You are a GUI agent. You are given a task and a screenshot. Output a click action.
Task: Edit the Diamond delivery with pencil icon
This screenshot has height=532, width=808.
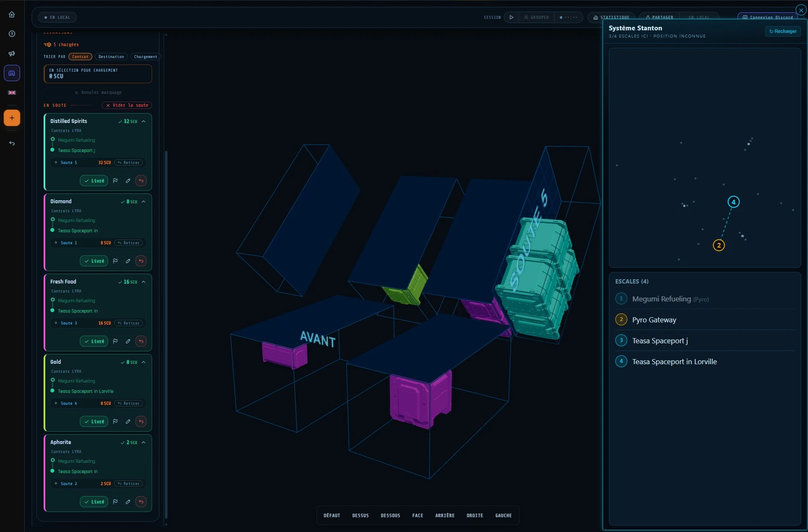pyautogui.click(x=128, y=261)
